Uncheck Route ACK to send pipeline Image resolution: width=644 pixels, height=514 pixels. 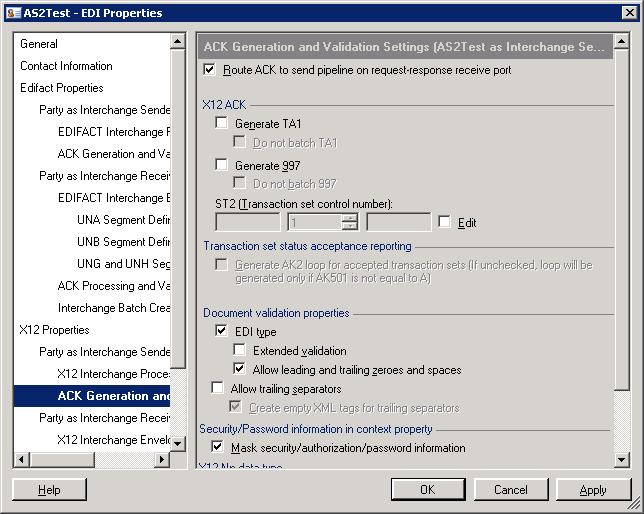pyautogui.click(x=209, y=69)
